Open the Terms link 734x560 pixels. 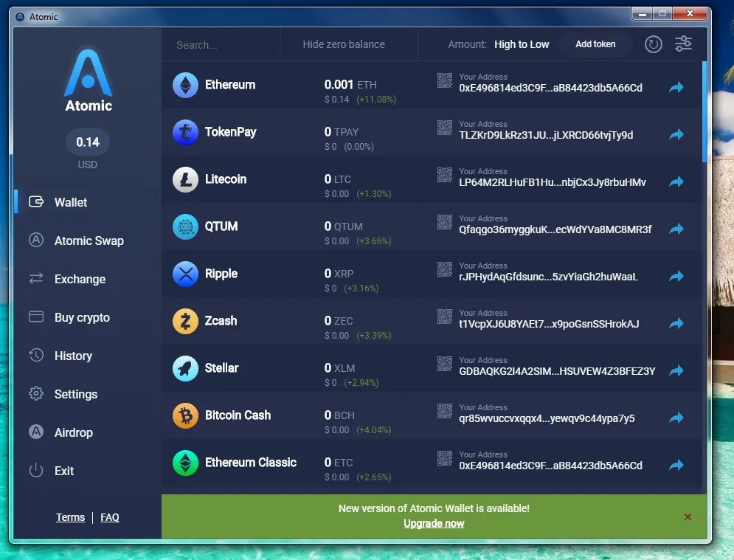click(x=70, y=517)
